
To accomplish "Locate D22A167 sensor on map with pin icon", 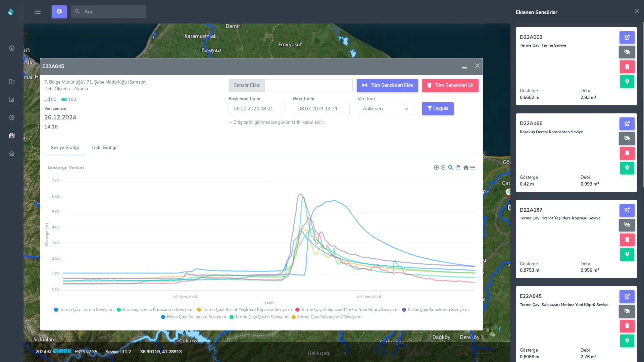I will tap(627, 254).
